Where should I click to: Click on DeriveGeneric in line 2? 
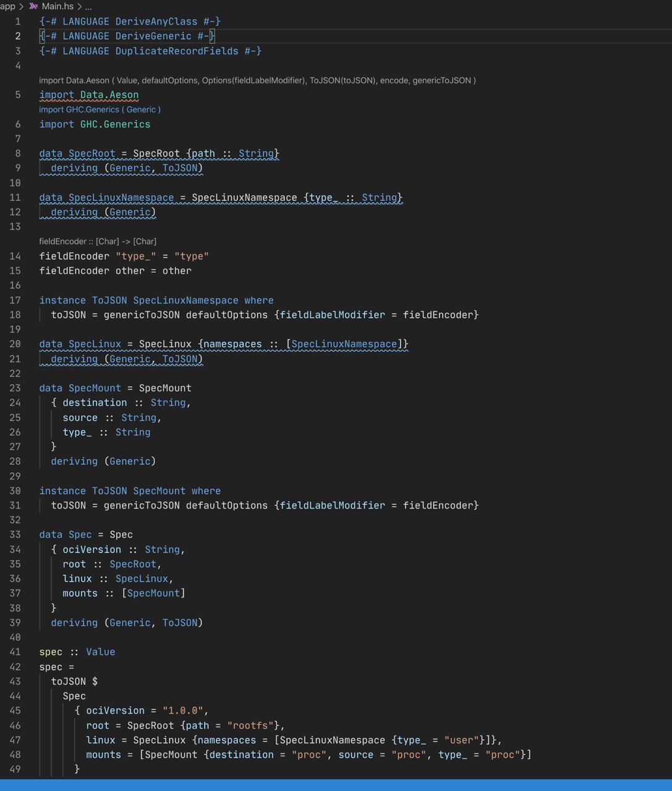tap(153, 36)
